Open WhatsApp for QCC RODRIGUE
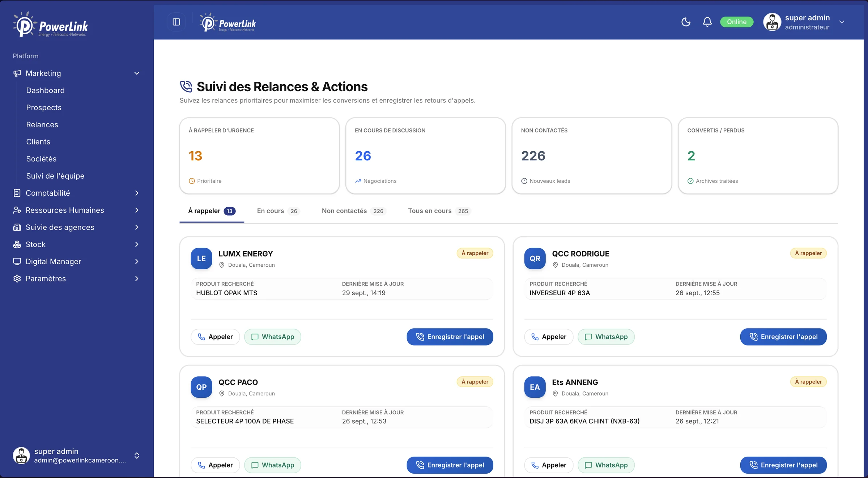 (x=606, y=337)
